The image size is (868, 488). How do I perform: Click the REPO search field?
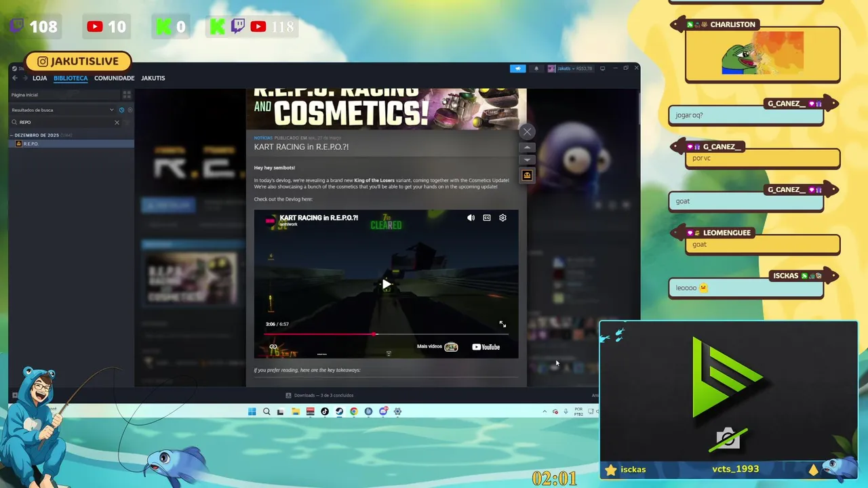65,122
